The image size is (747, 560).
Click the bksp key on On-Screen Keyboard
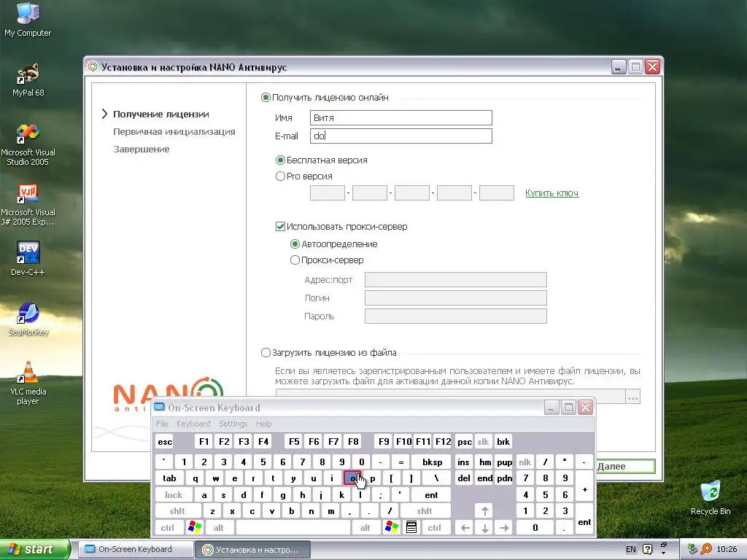[432, 462]
